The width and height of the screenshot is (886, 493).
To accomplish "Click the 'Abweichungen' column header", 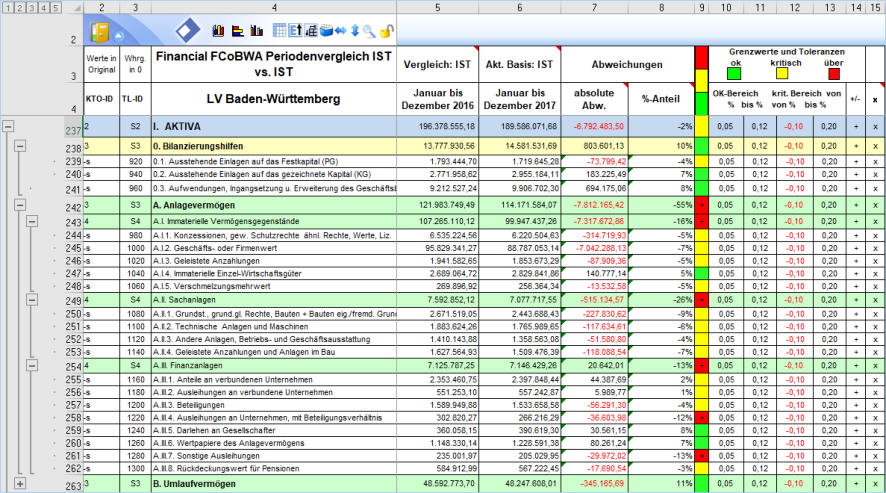I will pyautogui.click(x=627, y=65).
